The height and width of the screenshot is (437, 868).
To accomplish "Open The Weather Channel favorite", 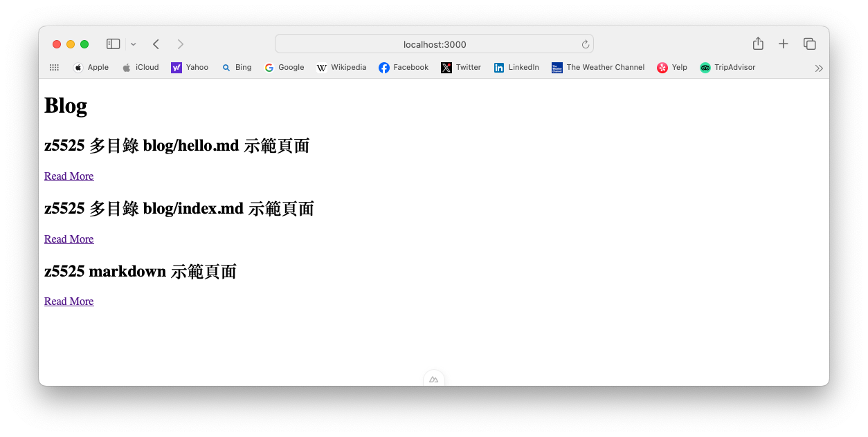I will (x=598, y=67).
